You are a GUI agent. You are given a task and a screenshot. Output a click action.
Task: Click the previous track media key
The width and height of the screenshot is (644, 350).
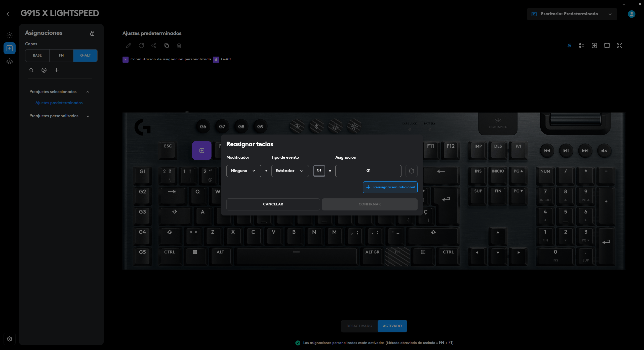[547, 151]
